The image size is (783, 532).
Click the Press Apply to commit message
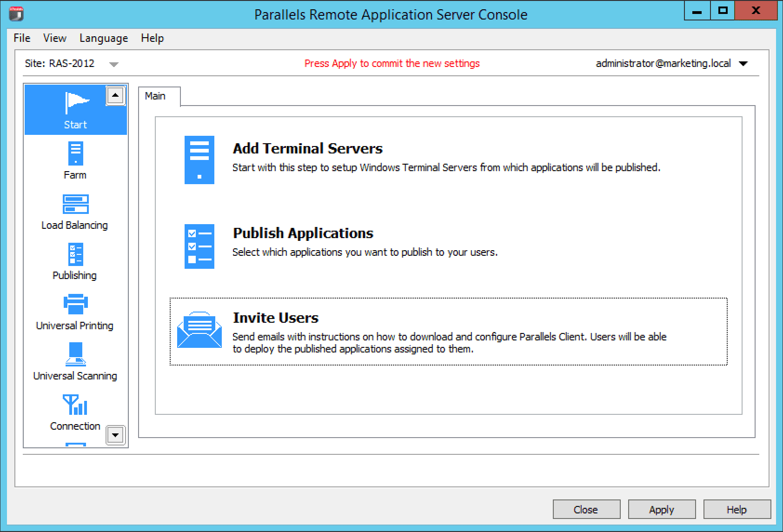pyautogui.click(x=392, y=63)
